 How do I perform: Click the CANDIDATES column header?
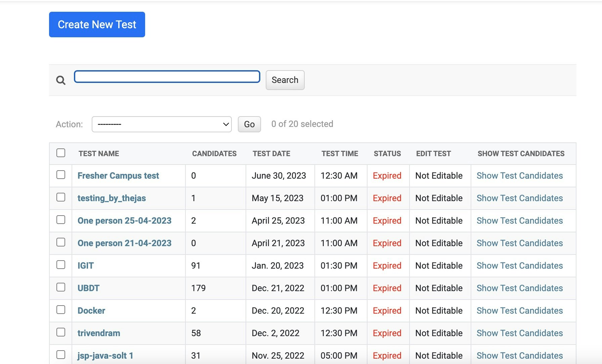click(214, 153)
